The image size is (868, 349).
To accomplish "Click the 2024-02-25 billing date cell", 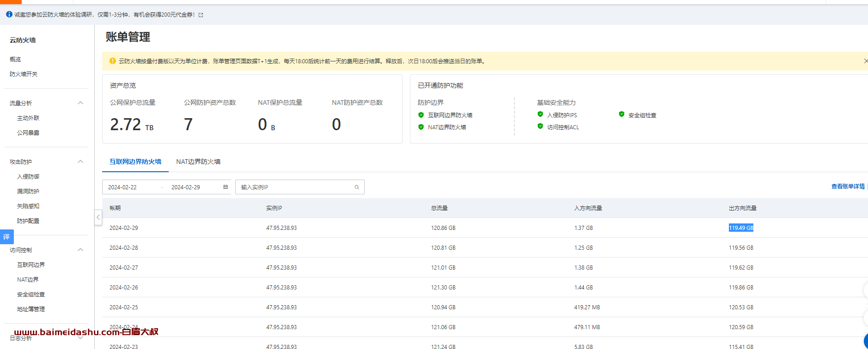I will (x=124, y=307).
